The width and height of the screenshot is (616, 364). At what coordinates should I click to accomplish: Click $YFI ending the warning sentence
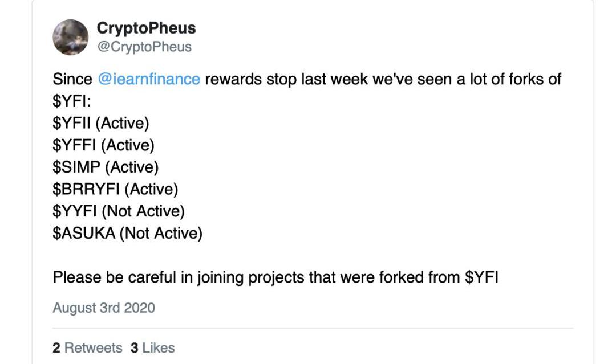click(x=482, y=277)
